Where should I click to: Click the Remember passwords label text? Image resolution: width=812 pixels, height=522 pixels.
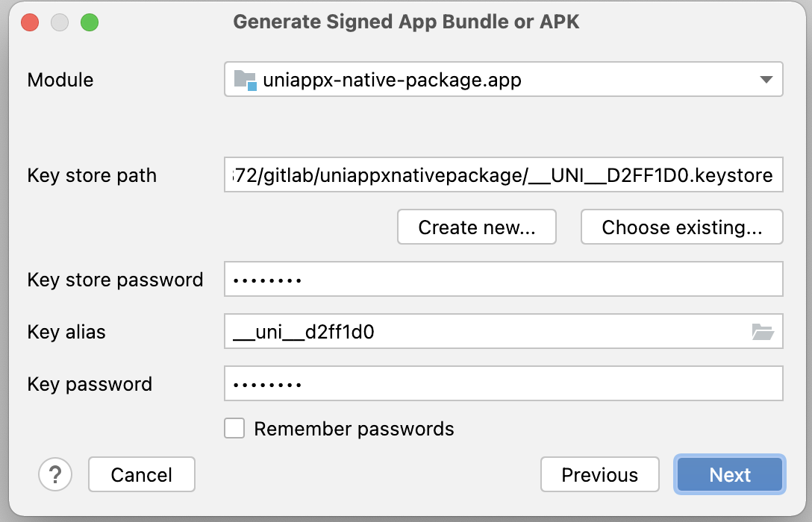(x=354, y=429)
